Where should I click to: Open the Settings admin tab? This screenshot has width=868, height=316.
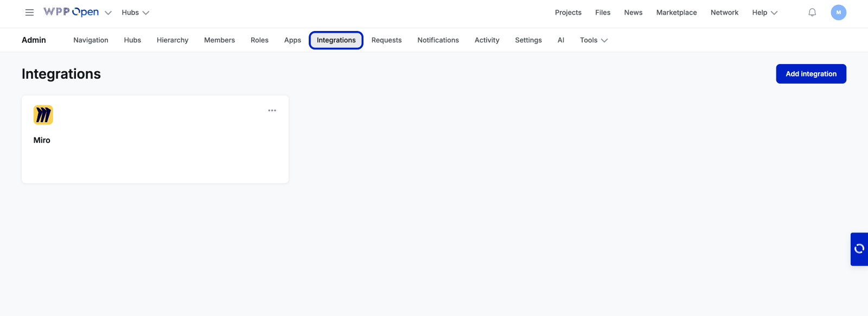pos(528,40)
